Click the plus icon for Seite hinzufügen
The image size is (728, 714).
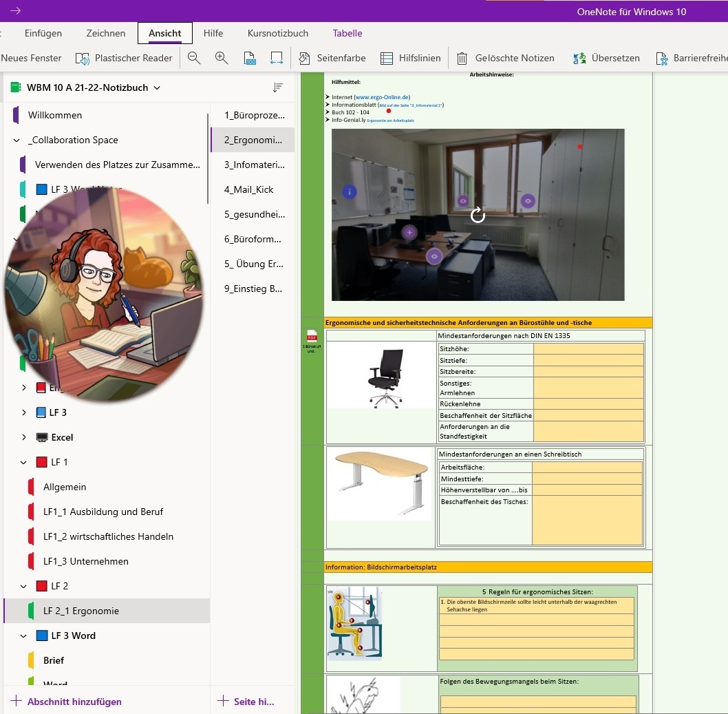(x=224, y=701)
